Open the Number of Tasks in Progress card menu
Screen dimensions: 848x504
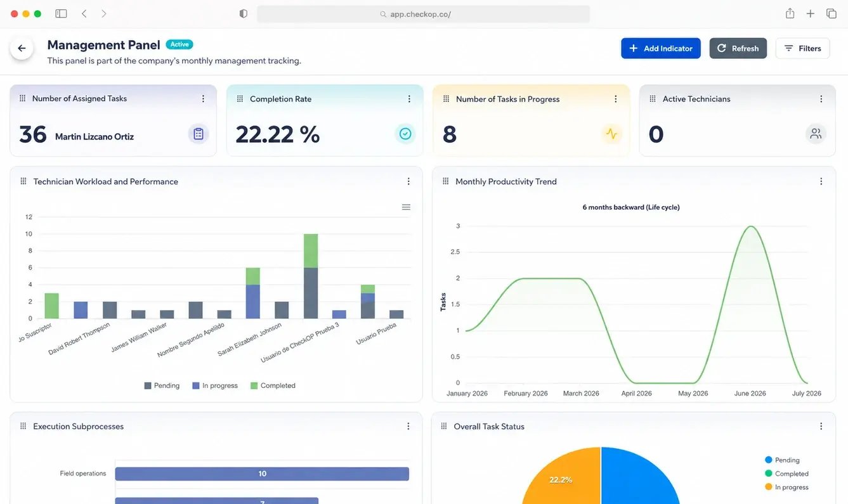(615, 99)
